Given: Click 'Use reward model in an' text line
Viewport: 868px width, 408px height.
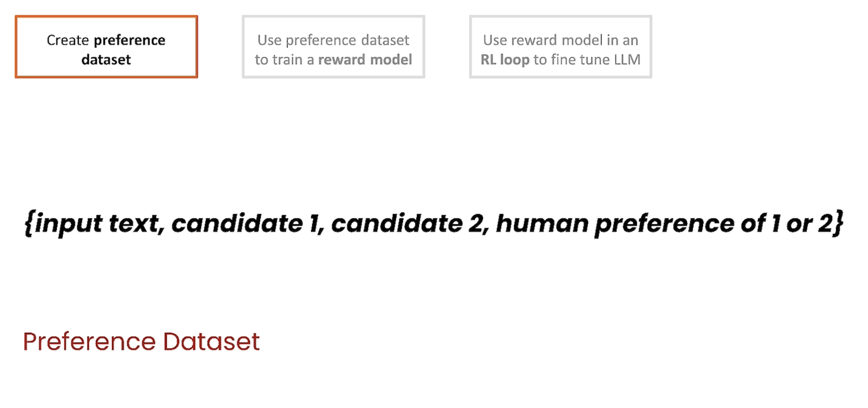Looking at the screenshot, I should [x=560, y=40].
